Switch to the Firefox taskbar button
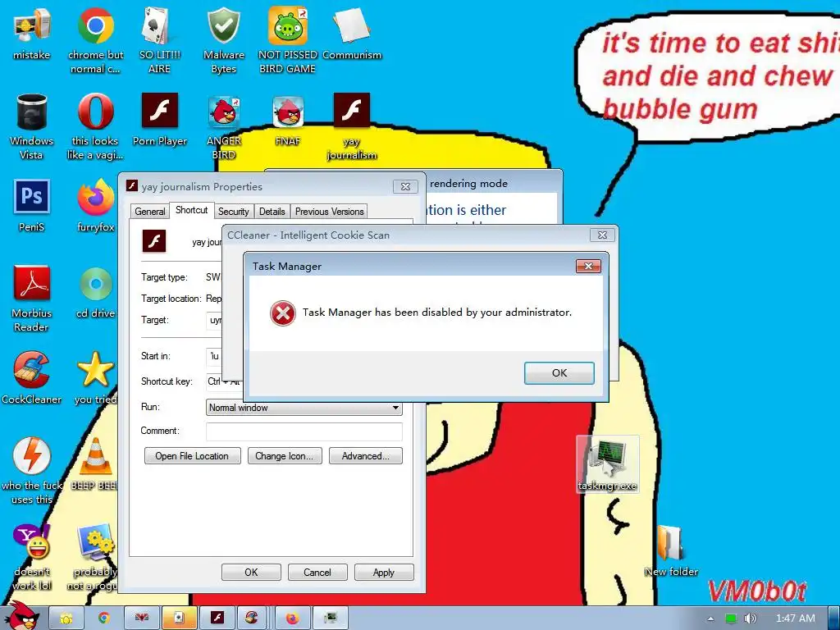 (x=293, y=619)
